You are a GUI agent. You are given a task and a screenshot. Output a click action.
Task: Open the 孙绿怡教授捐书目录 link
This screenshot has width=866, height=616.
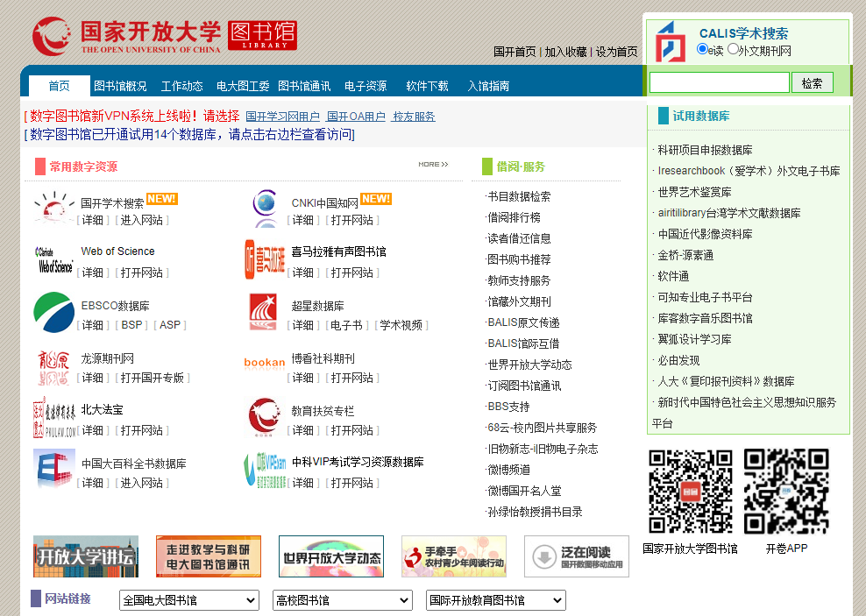pyautogui.click(x=535, y=512)
